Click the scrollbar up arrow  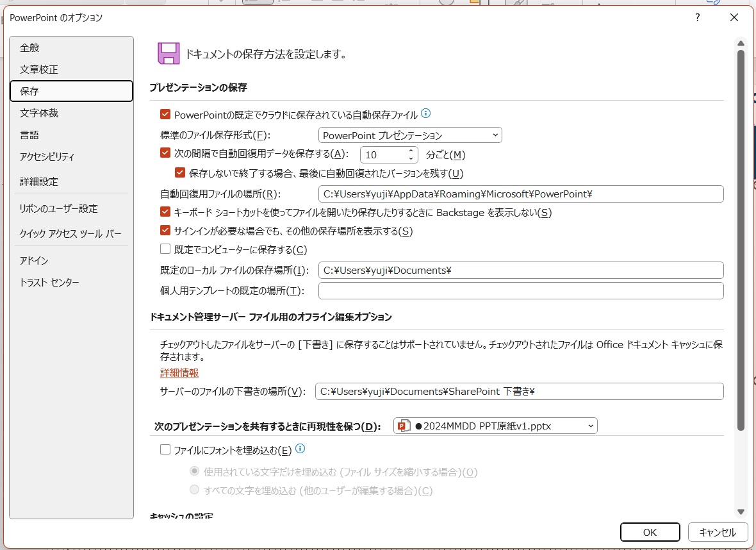[741, 44]
